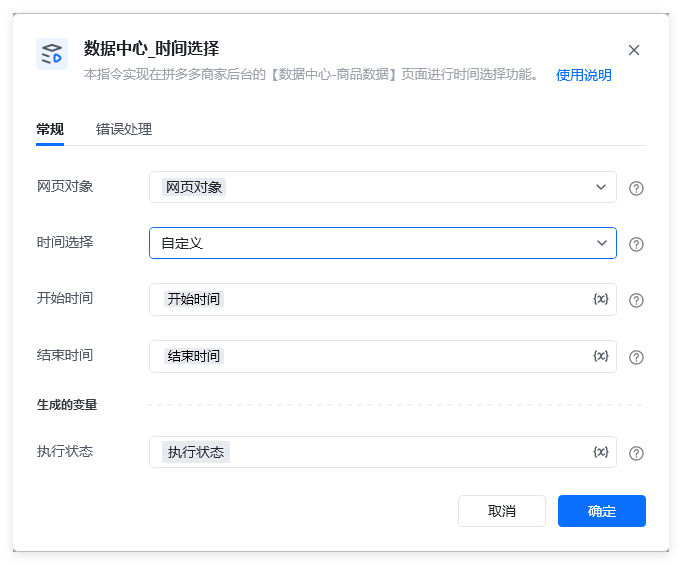This screenshot has height=565, width=682.
Task: Select the 开始时间 variable tag
Action: point(194,299)
